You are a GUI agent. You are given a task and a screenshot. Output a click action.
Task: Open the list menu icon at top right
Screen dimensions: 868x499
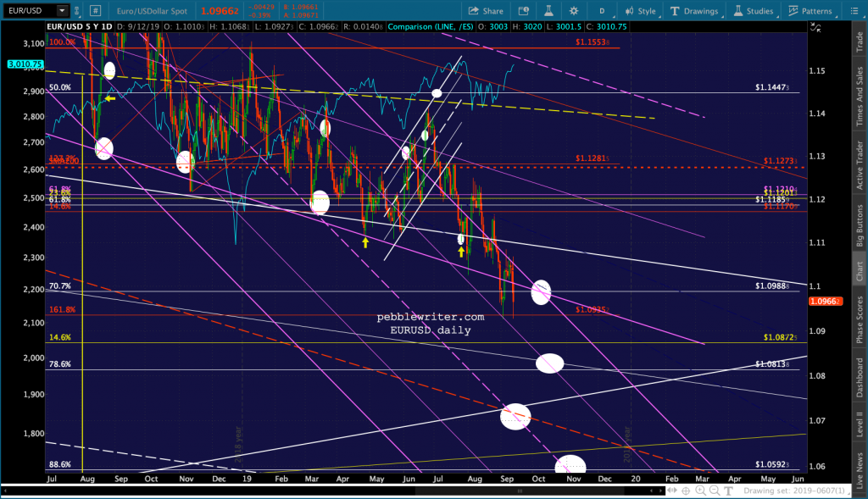coord(856,11)
